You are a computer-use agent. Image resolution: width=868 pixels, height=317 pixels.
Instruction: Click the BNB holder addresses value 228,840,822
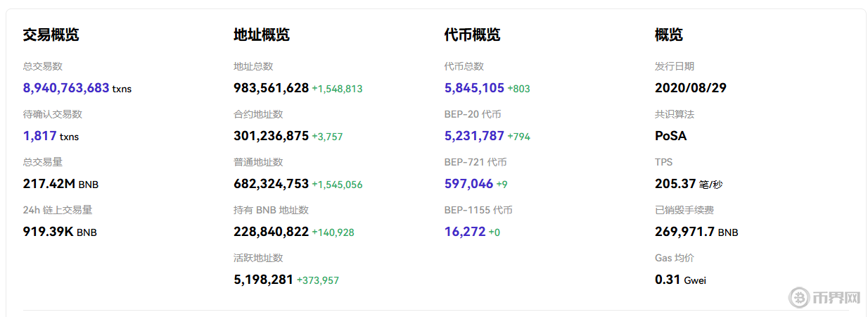tap(271, 232)
